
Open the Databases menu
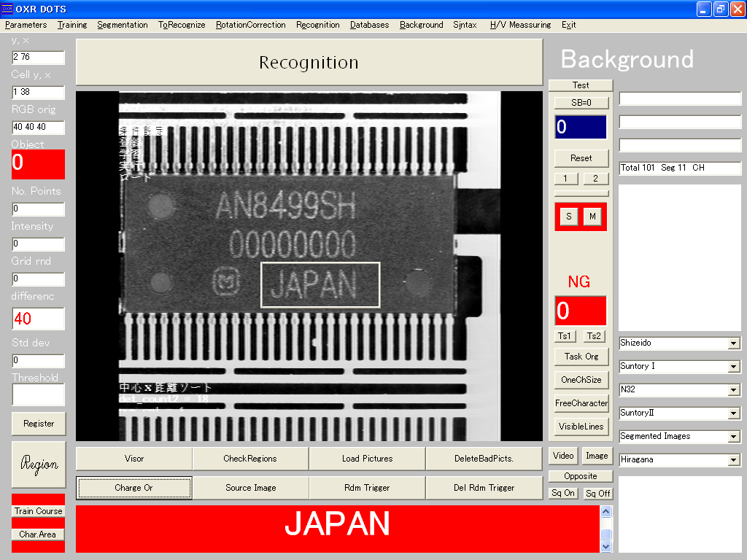click(369, 25)
